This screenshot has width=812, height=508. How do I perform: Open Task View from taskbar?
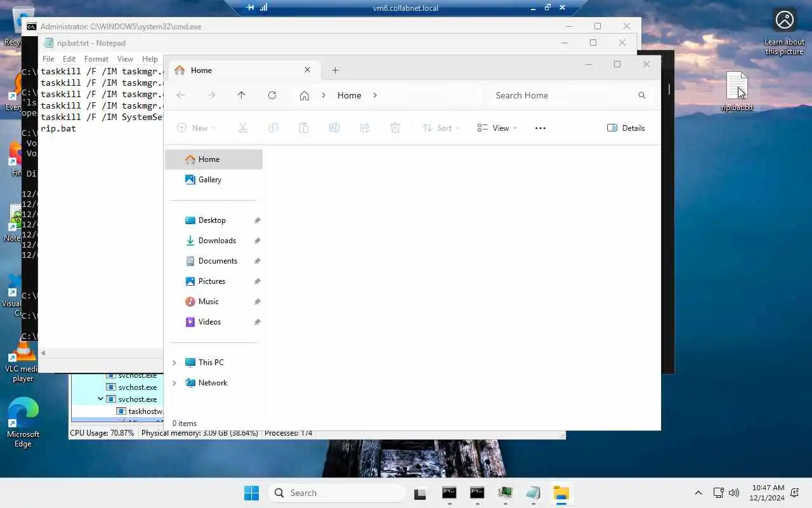pos(420,493)
